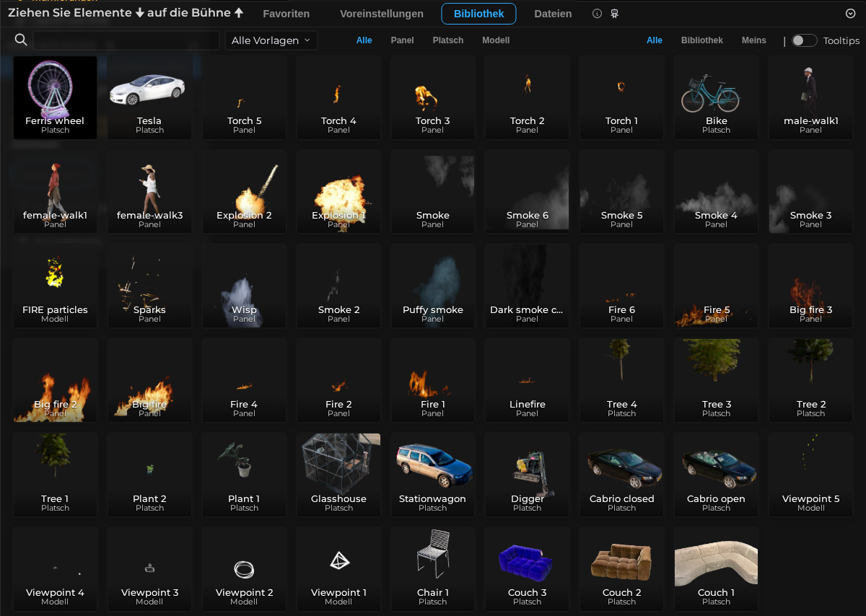866x616 pixels.
Task: Choose the Stationwagon car
Action: [433, 475]
